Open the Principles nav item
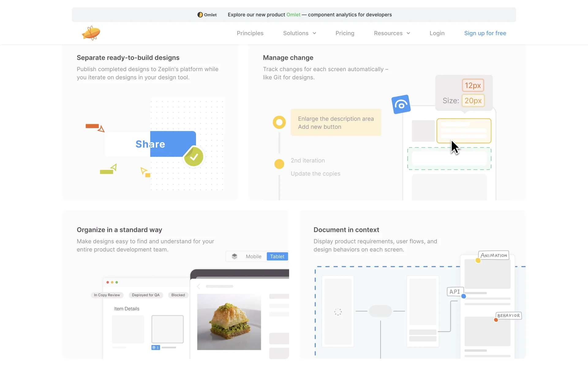Viewport: 588px width, 368px height. click(x=250, y=33)
